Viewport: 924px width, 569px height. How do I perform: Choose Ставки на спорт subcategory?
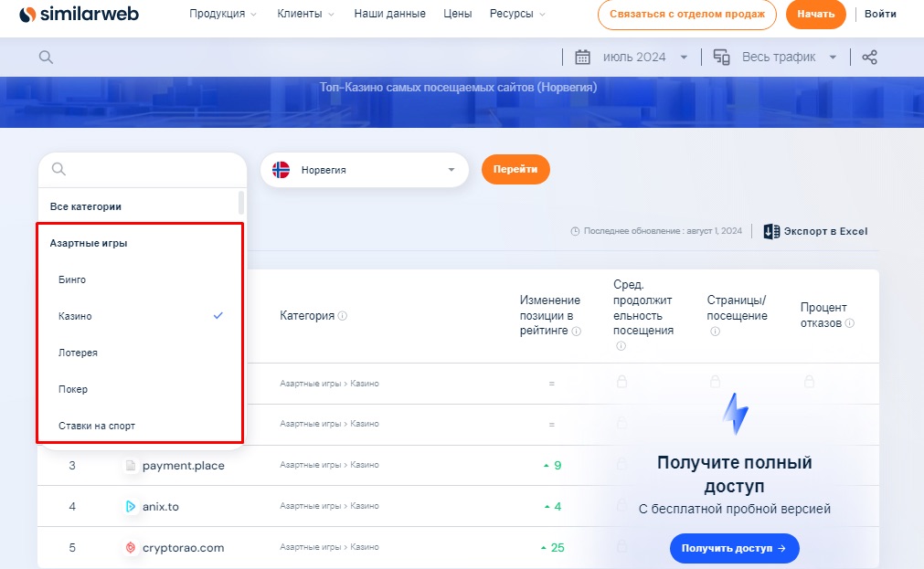click(x=97, y=426)
